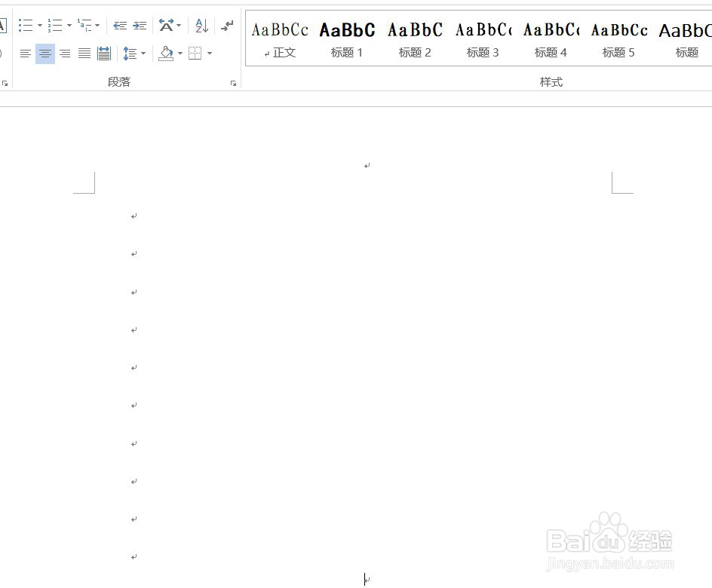Apply multilevel list formatting
Screen dimensions: 712x588
[x=84, y=26]
